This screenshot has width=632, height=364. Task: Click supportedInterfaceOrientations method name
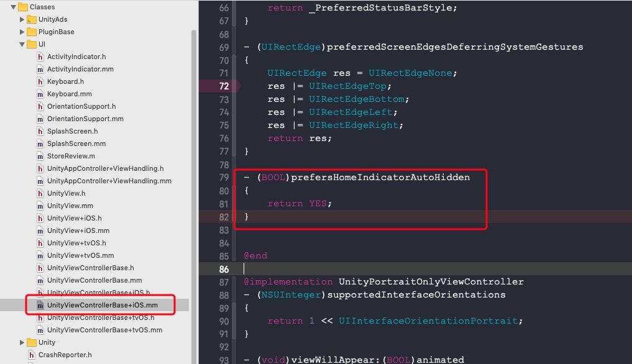pyautogui.click(x=416, y=294)
